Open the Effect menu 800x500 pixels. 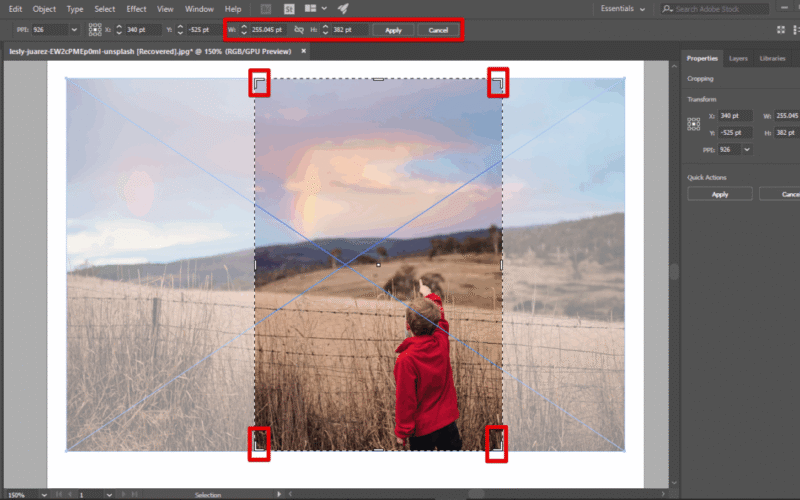pos(136,9)
